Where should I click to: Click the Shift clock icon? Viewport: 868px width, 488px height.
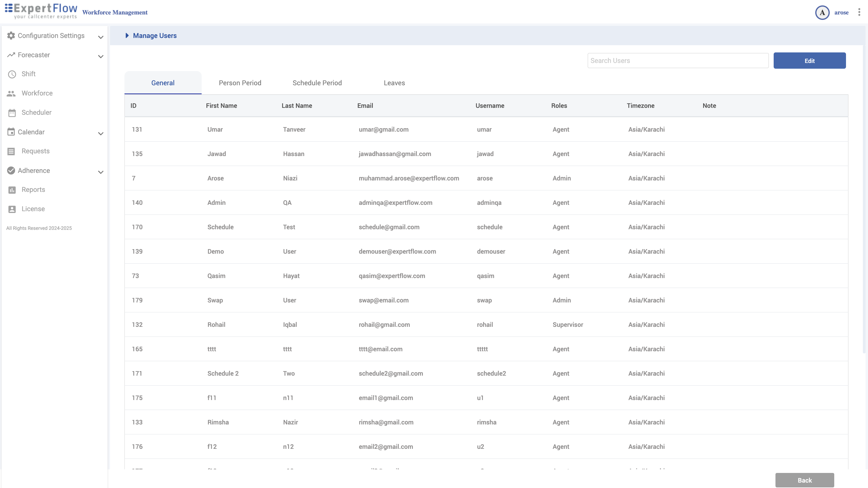pyautogui.click(x=12, y=74)
